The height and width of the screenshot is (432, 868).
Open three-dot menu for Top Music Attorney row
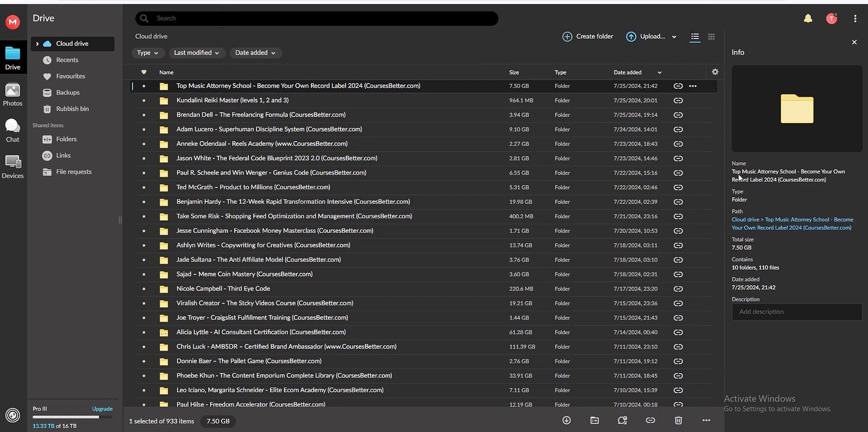(x=693, y=86)
